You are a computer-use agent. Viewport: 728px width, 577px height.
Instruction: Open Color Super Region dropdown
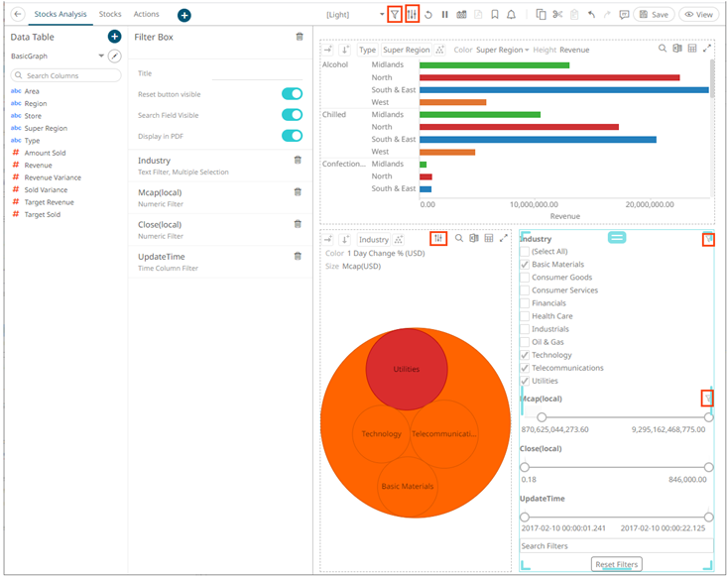pyautogui.click(x=502, y=49)
